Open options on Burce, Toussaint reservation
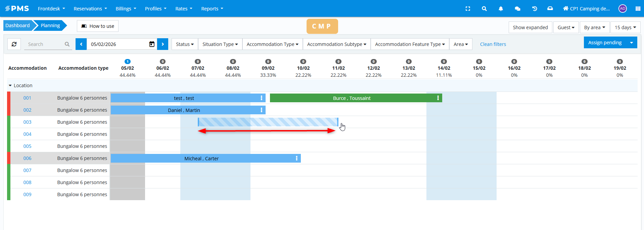Image resolution: width=644 pixels, height=230 pixels. click(x=438, y=98)
